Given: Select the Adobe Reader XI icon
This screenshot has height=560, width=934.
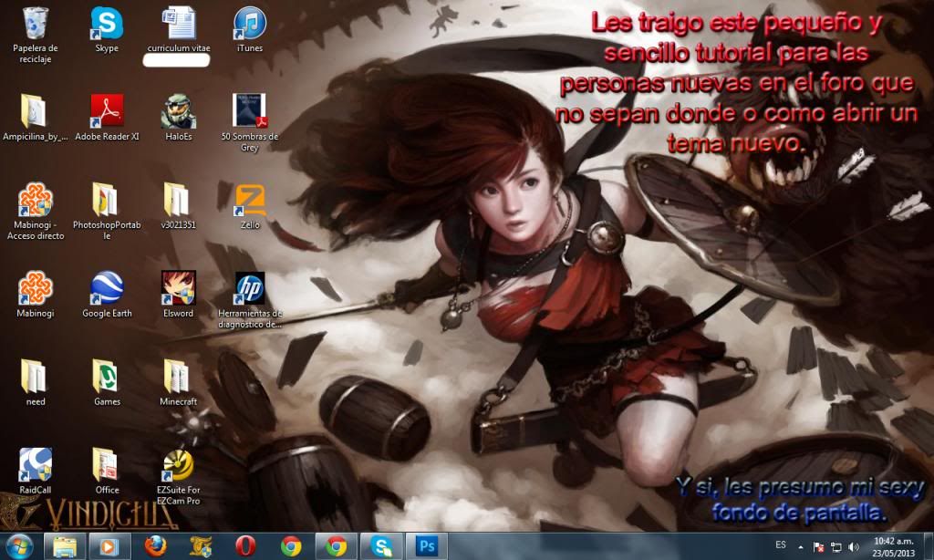Looking at the screenshot, I should (107, 111).
